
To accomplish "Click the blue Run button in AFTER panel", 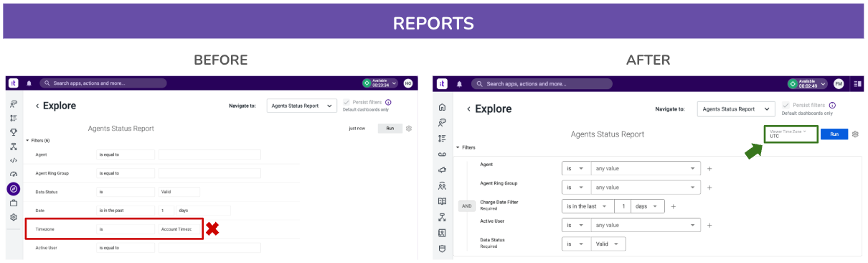I will (834, 134).
